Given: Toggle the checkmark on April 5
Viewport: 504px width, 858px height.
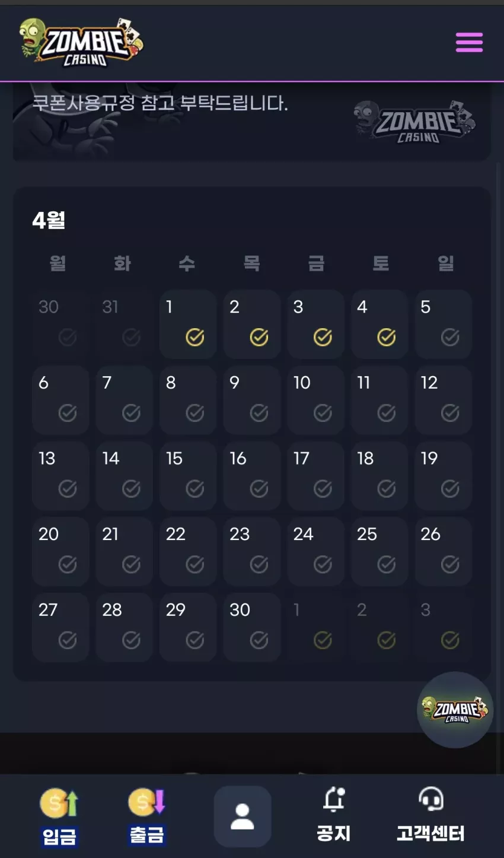Looking at the screenshot, I should click(450, 337).
